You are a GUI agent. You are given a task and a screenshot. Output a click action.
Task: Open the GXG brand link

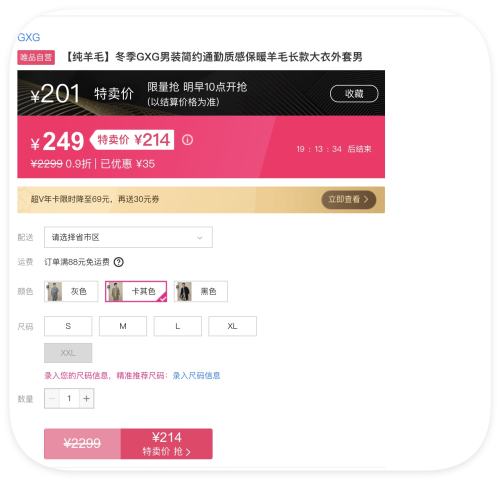[29, 37]
